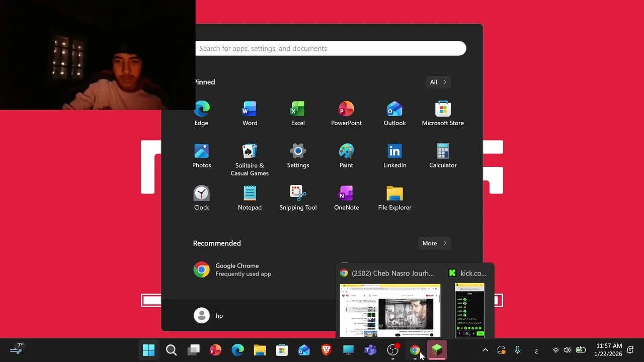The height and width of the screenshot is (362, 644).
Task: Select the Cheb Nasro Chrome window thumbnail
Action: [x=390, y=310]
